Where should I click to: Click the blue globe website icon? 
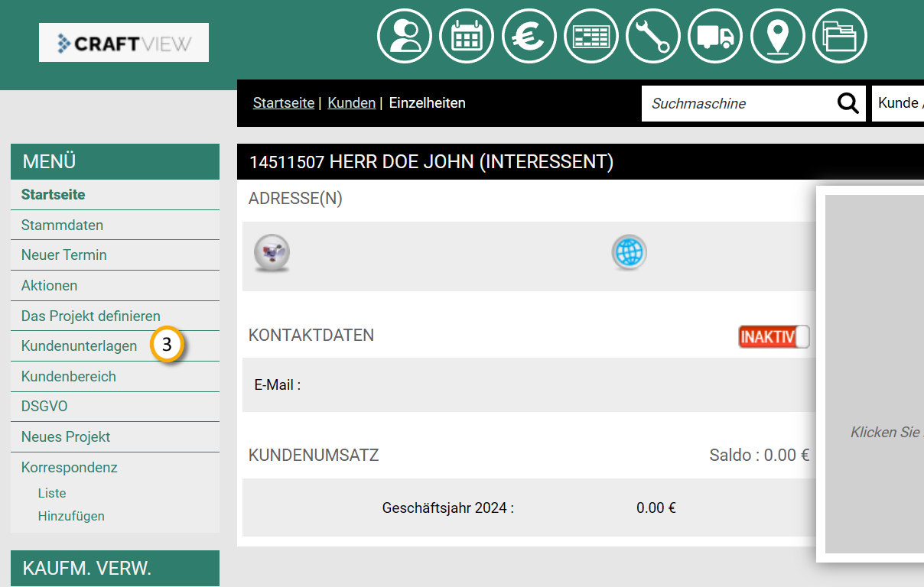[x=629, y=252]
